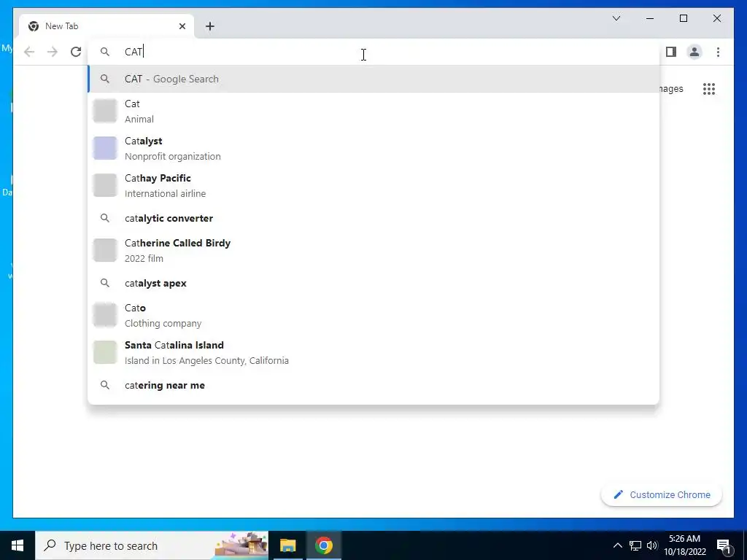
Task: Click magnifier icon beside catalytic converter
Action: (105, 218)
